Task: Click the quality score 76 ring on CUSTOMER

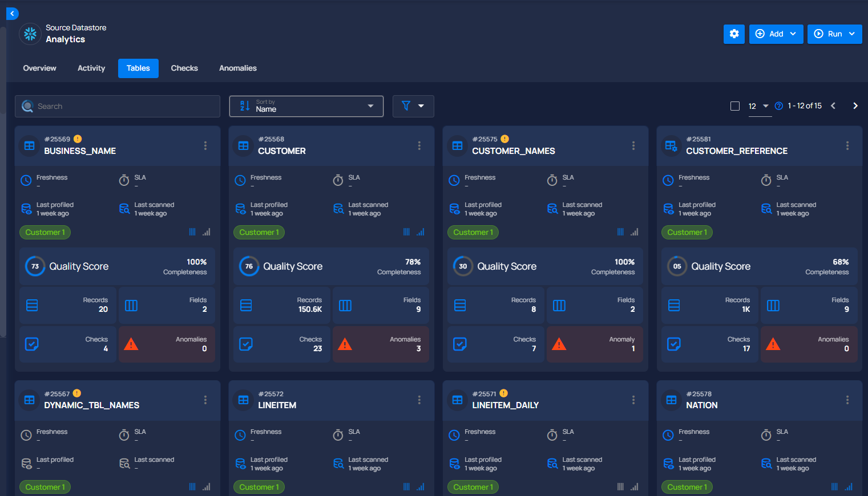Action: coord(249,266)
